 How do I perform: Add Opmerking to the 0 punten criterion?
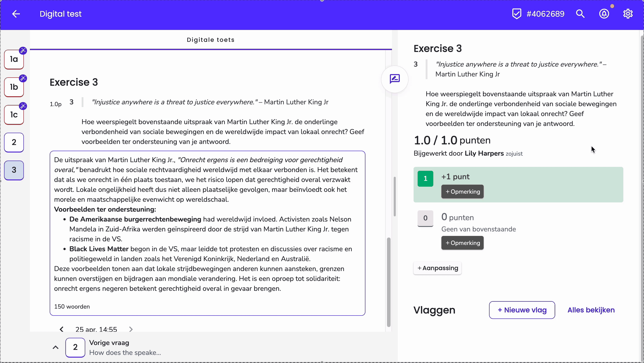[x=463, y=243]
